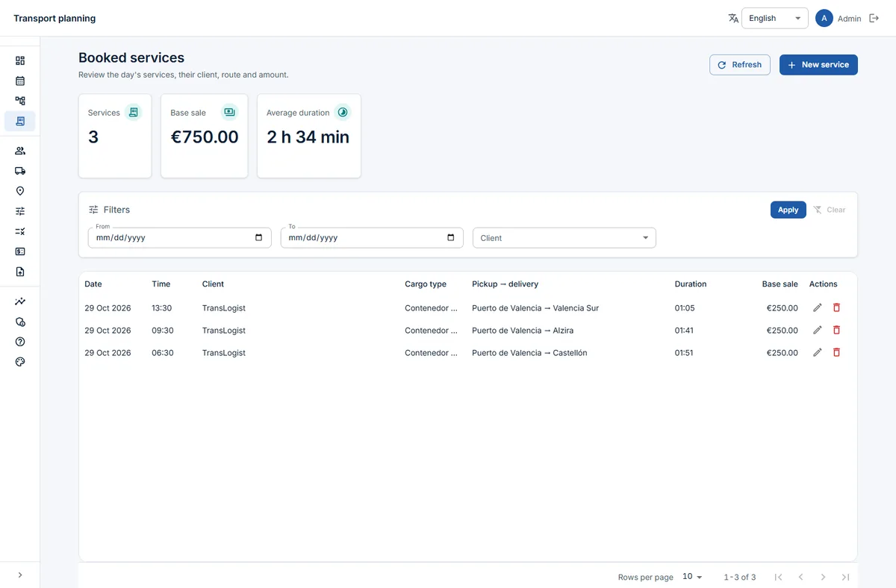Expand the sidebar with the bottom chevron
The width and height of the screenshot is (896, 588).
(x=20, y=575)
